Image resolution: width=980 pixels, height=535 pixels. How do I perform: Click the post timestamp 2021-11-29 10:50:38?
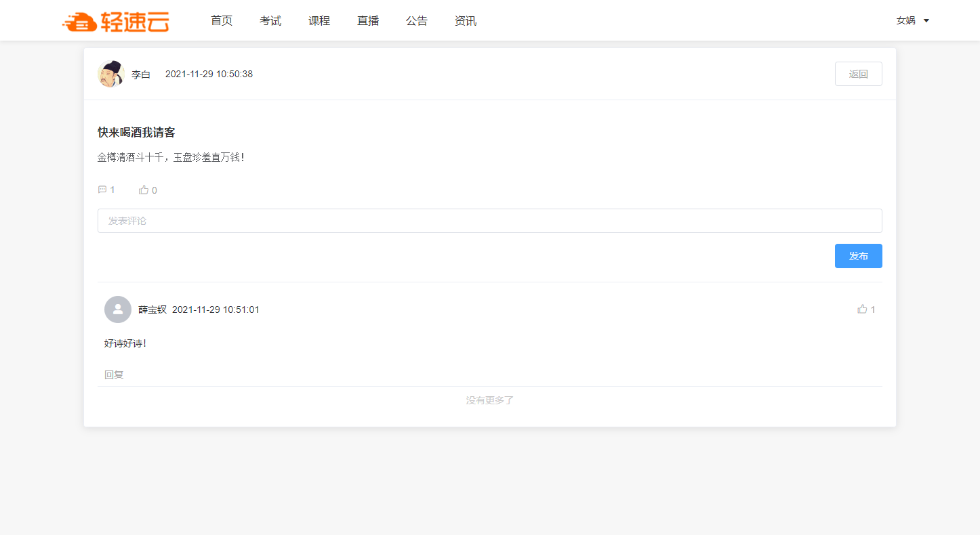(209, 74)
